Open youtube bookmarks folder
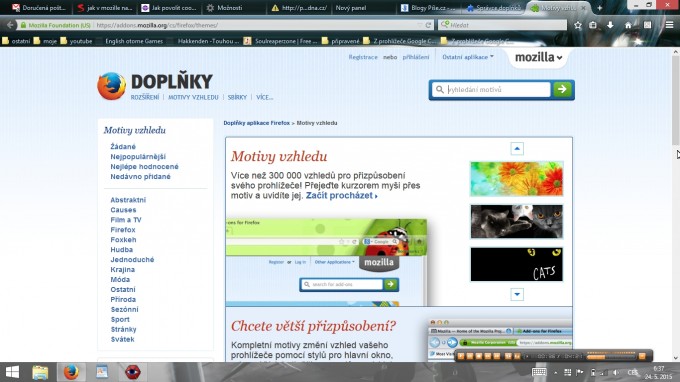The width and height of the screenshot is (680, 382). (76, 41)
